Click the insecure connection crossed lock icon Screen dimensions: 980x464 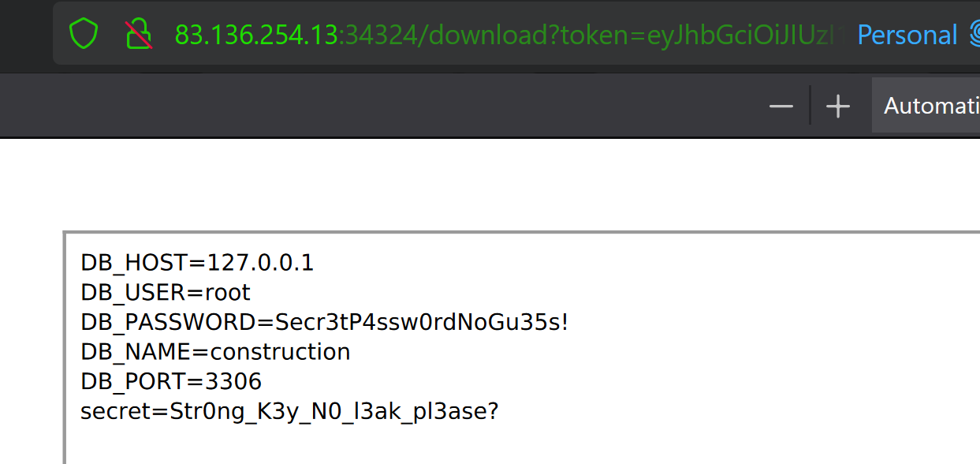pyautogui.click(x=138, y=35)
